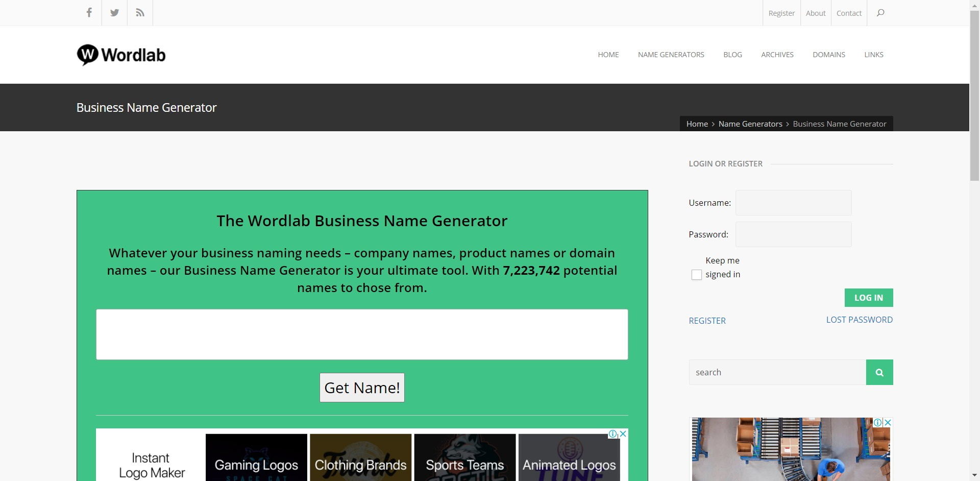
Task: Click the Instant Logo Maker ad text
Action: pos(152,465)
